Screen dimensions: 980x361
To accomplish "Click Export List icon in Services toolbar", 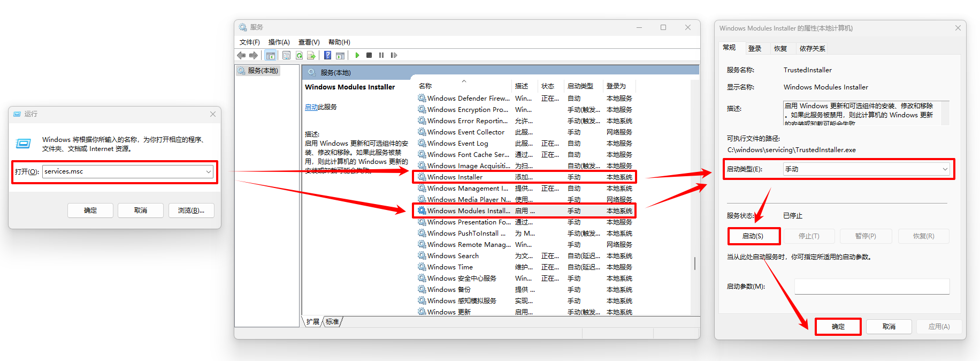I will tap(311, 55).
